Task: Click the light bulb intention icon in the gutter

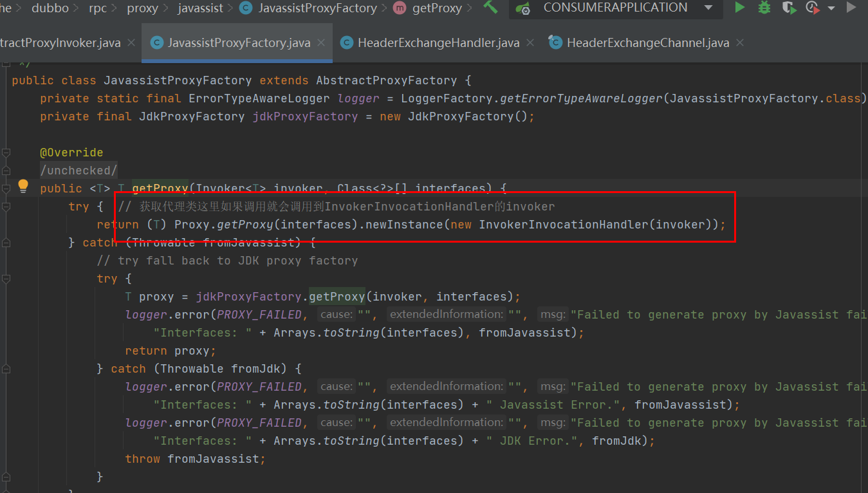Action: [x=23, y=187]
